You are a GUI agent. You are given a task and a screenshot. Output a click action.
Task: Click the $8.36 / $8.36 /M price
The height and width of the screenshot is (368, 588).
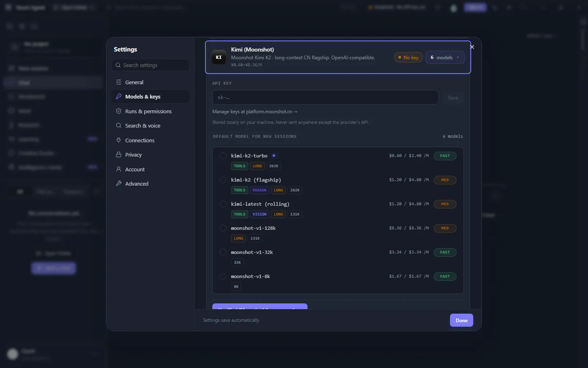pyautogui.click(x=409, y=228)
